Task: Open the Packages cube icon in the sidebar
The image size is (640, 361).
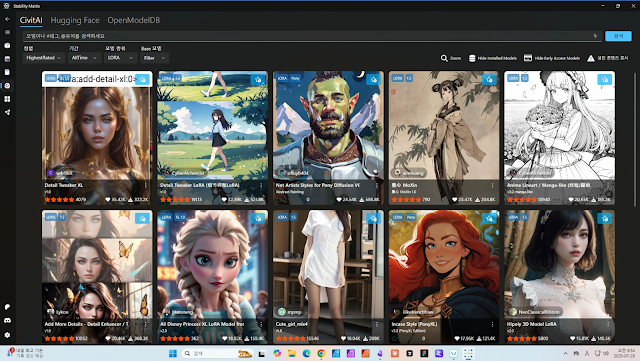Action: pyautogui.click(x=7, y=45)
